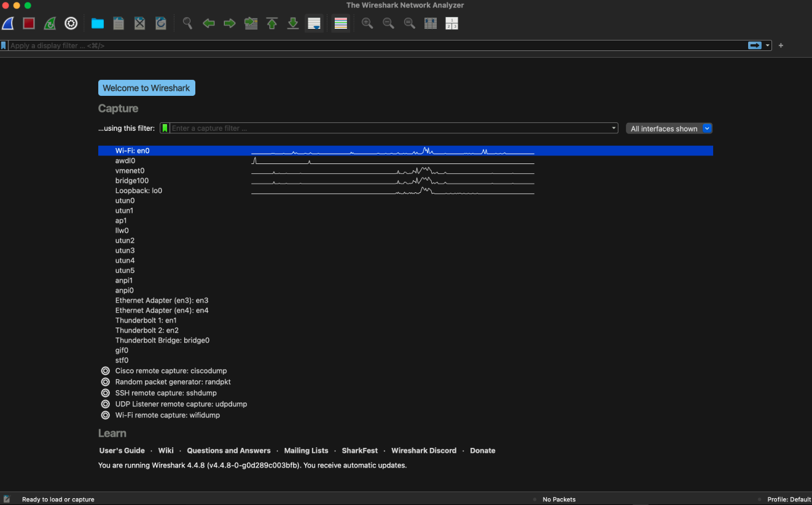Select the gif0 interface
812x505 pixels.
tap(405, 350)
